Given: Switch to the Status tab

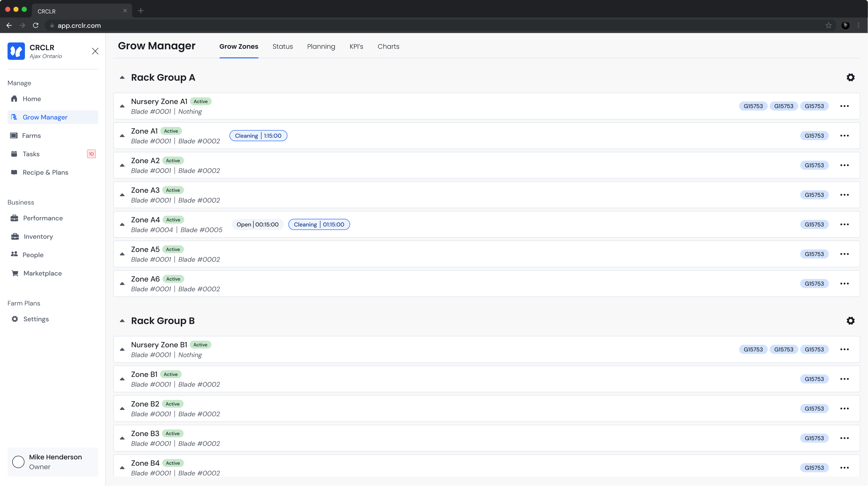Looking at the screenshot, I should (282, 46).
